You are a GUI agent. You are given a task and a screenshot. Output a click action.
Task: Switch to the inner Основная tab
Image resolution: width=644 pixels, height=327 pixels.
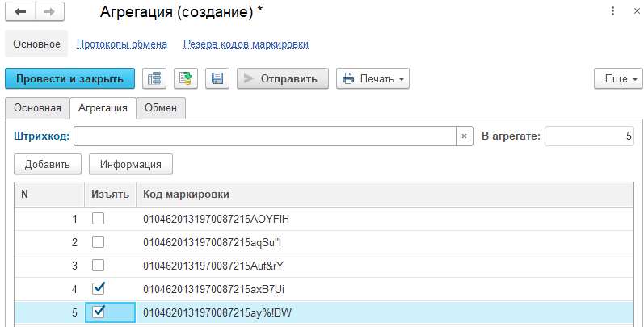tap(37, 107)
